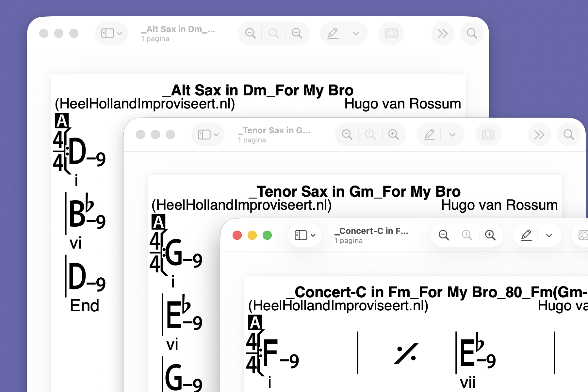This screenshot has width=588, height=392.
Task: Toggle sidebar in the Tenor Sax window
Action: pyautogui.click(x=204, y=135)
